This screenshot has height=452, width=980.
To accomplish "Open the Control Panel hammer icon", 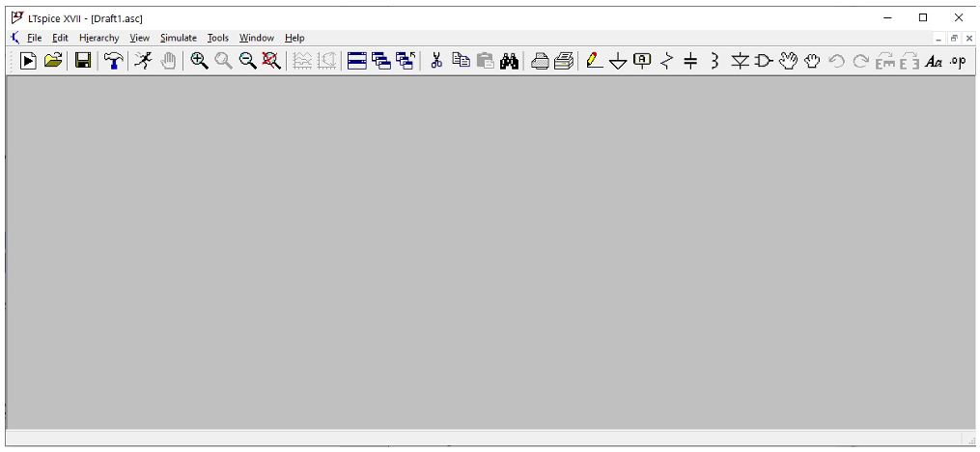I will 113,61.
